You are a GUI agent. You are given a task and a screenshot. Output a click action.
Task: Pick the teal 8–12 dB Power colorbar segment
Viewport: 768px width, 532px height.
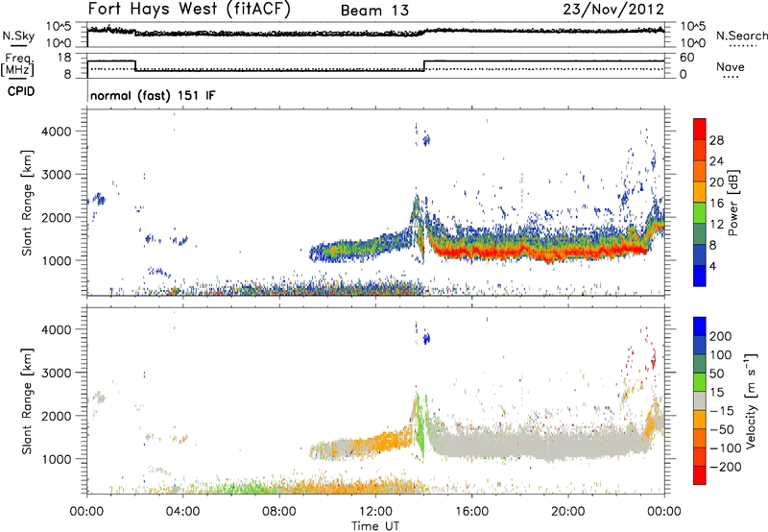[700, 234]
